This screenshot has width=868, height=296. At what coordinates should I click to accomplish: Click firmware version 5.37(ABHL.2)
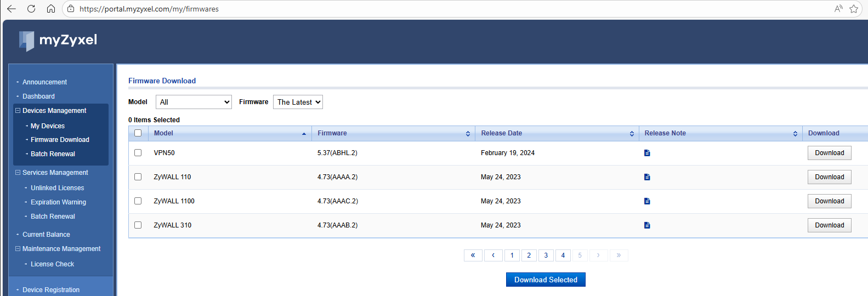(337, 153)
